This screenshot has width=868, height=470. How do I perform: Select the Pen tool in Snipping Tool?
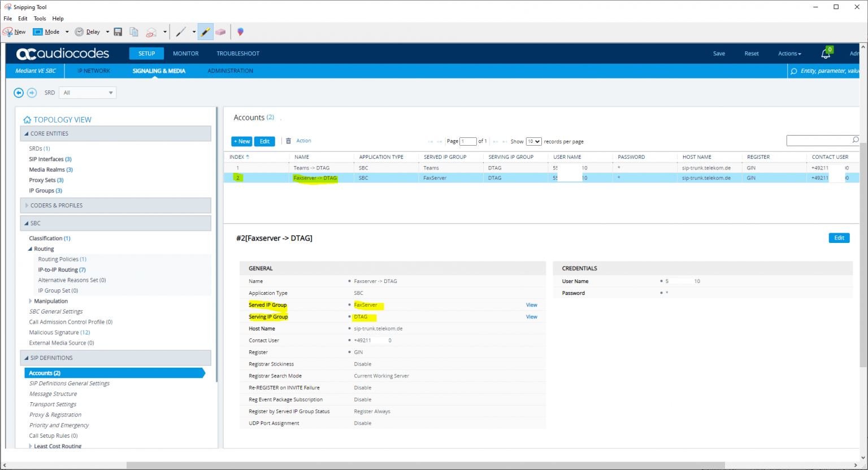(x=181, y=32)
